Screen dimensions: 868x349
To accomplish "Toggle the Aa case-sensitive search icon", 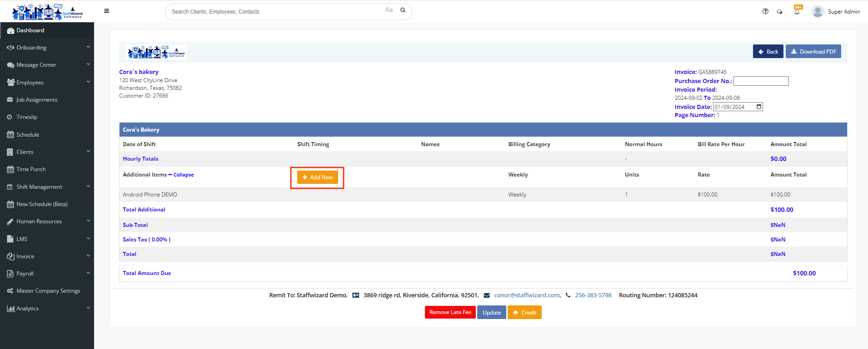I will coord(389,10).
